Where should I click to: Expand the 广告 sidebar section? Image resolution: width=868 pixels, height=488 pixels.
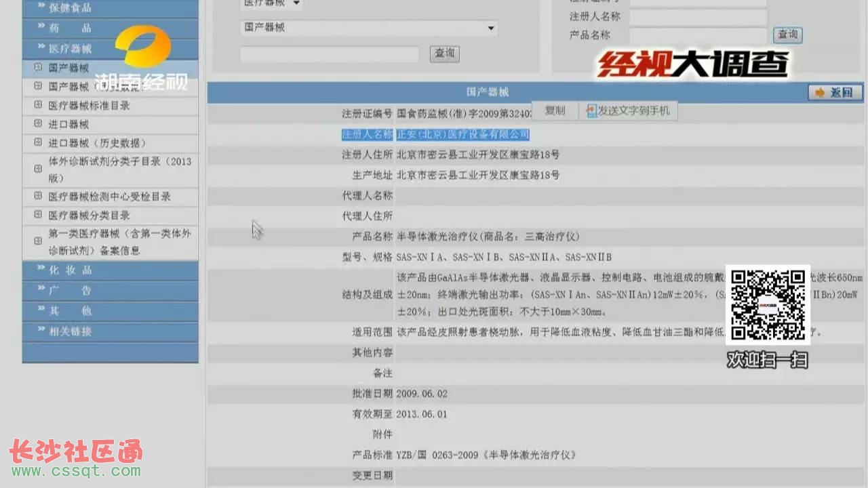point(111,290)
